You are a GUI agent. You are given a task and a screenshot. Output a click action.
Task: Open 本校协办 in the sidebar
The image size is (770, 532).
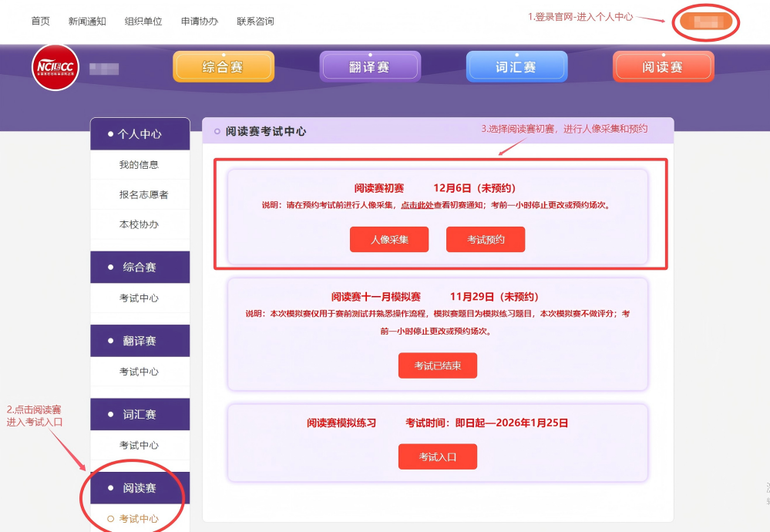coord(140,225)
